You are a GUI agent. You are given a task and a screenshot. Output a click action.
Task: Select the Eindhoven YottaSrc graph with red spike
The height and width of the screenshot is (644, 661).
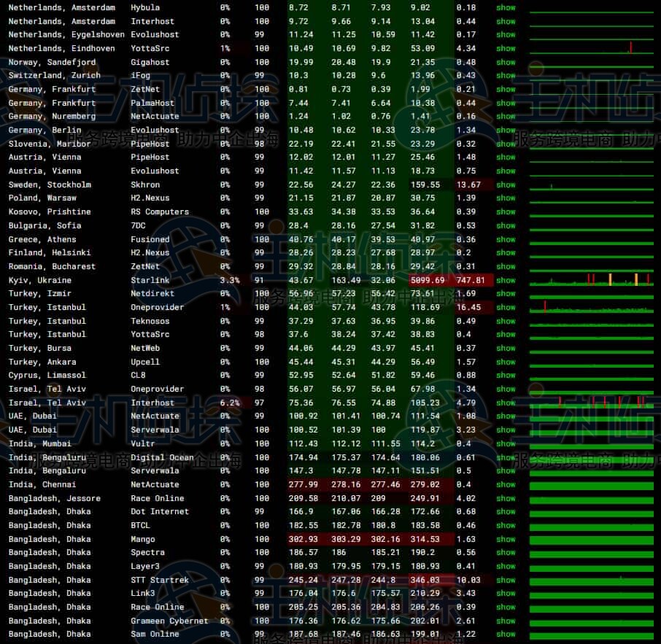591,49
